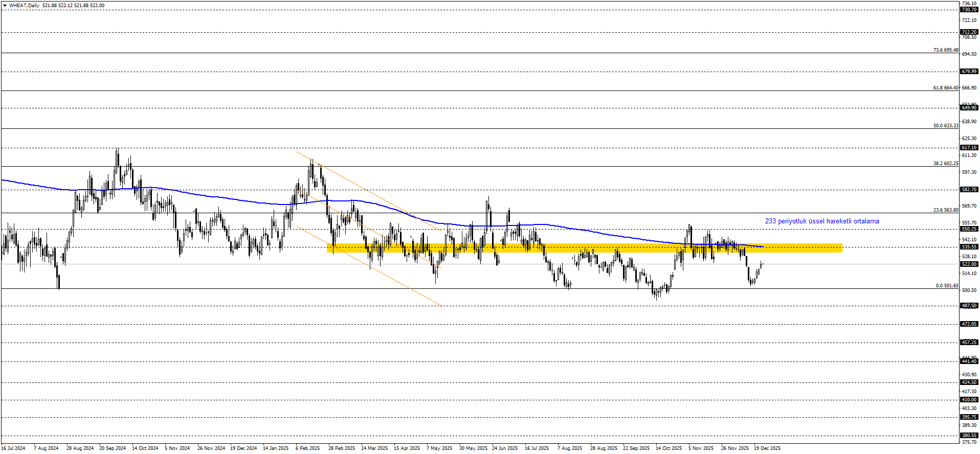The width and height of the screenshot is (980, 454).
Task: Select the 582.70 level label on price axis
Action: (969, 190)
